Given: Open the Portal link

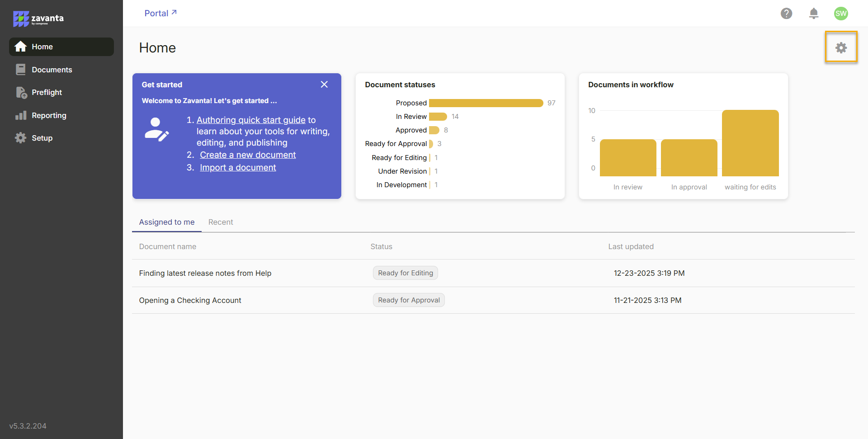Looking at the screenshot, I should (x=160, y=13).
